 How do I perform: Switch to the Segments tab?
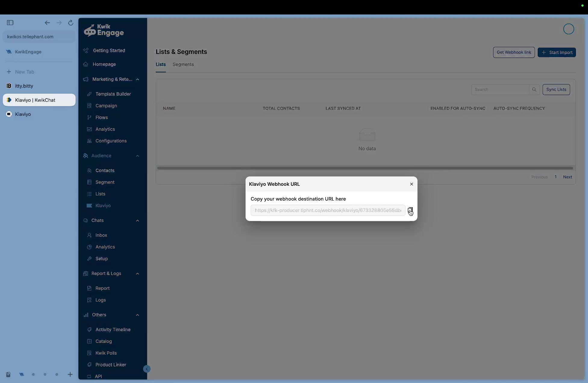pos(183,64)
